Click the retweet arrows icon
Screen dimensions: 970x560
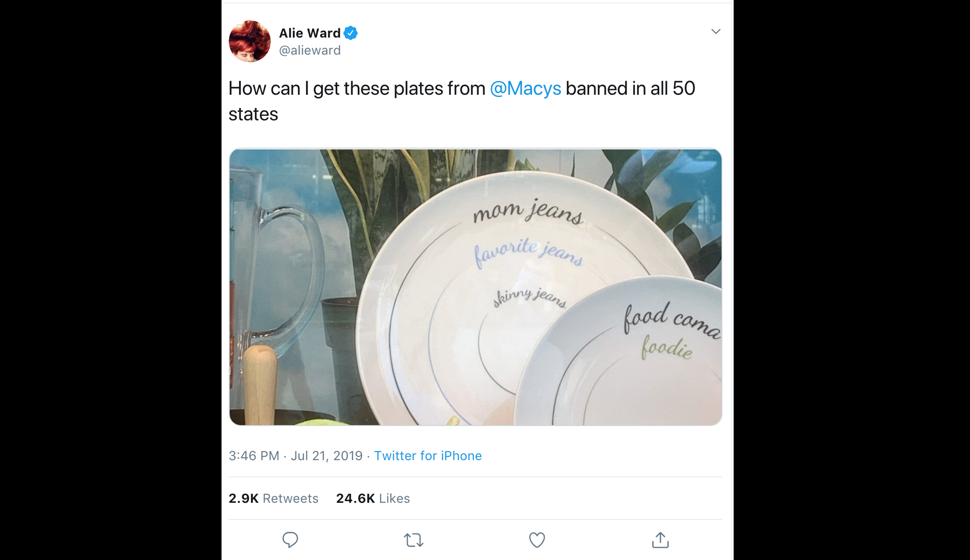click(x=414, y=540)
